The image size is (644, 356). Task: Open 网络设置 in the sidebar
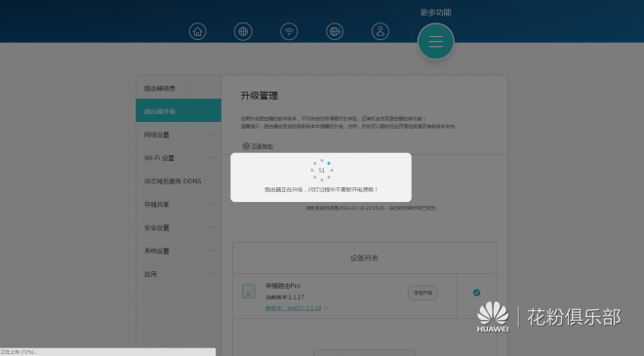[x=179, y=135]
